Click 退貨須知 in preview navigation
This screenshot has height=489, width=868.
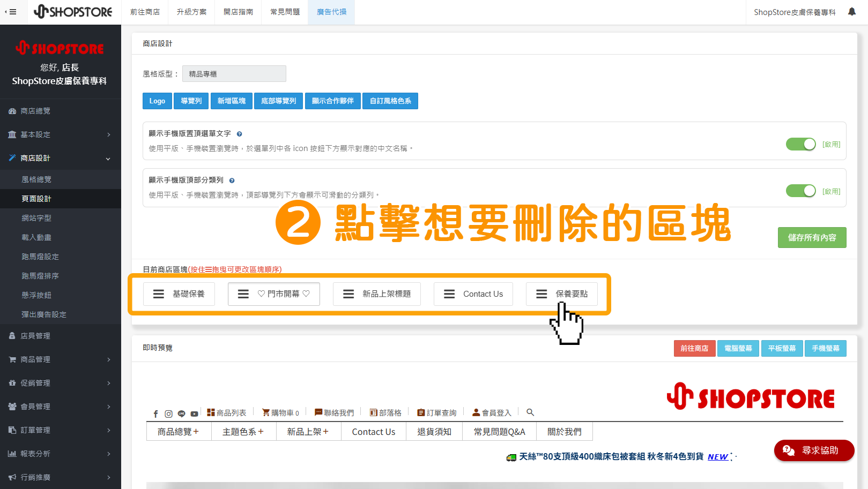[x=434, y=432]
